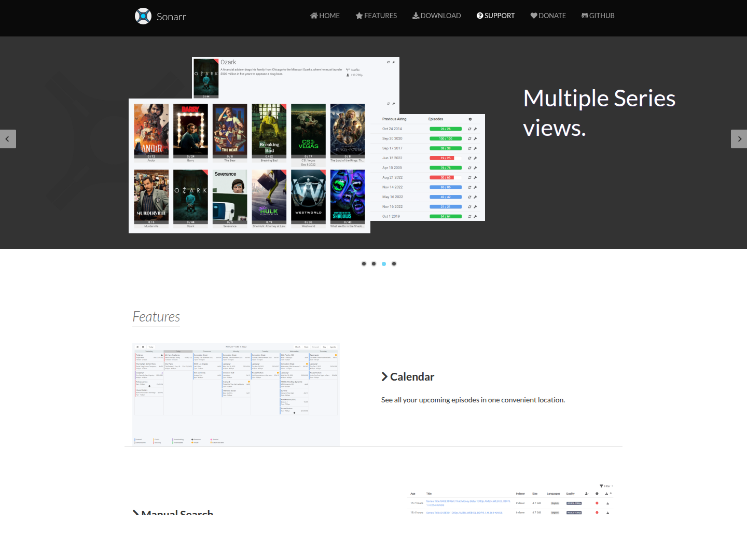This screenshot has width=747, height=560.
Task: Click wrench icon in Aug 21 2022 row
Action: [x=475, y=177]
